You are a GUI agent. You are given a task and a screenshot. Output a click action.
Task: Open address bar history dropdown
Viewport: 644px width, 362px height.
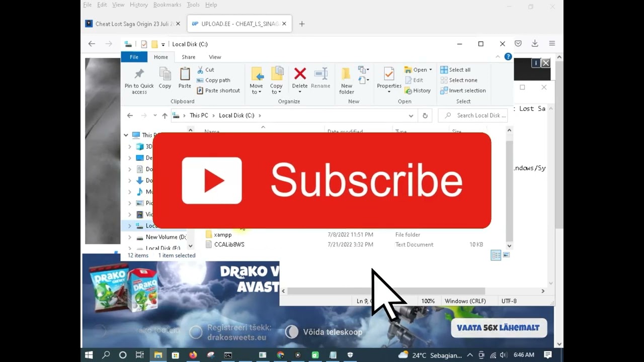coord(411,115)
